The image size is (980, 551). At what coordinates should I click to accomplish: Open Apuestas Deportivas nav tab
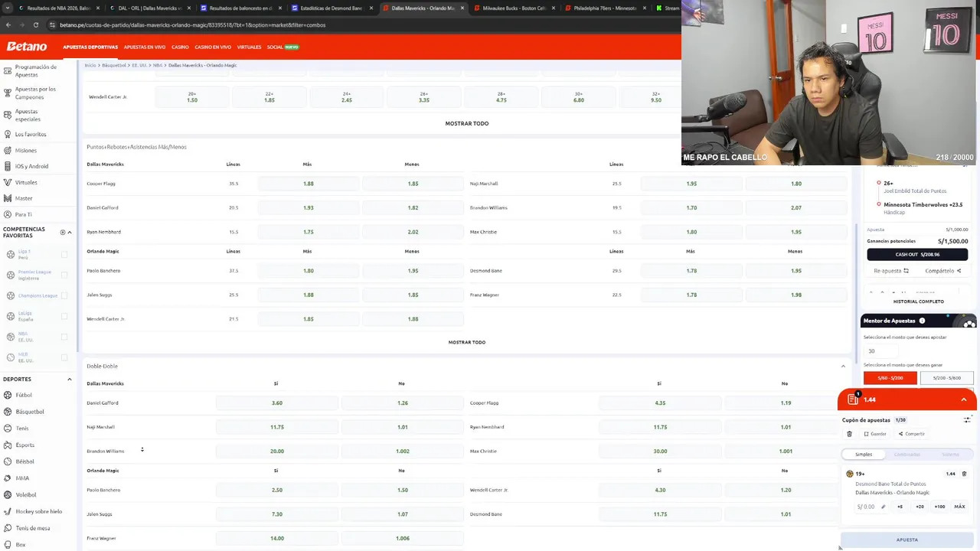click(x=90, y=47)
